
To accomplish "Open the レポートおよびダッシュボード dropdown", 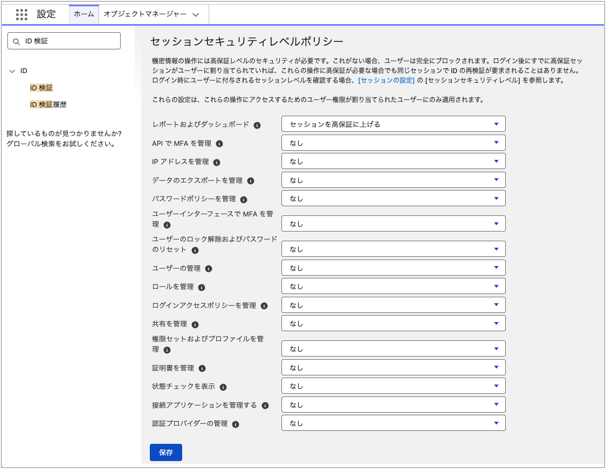I will coord(393,124).
